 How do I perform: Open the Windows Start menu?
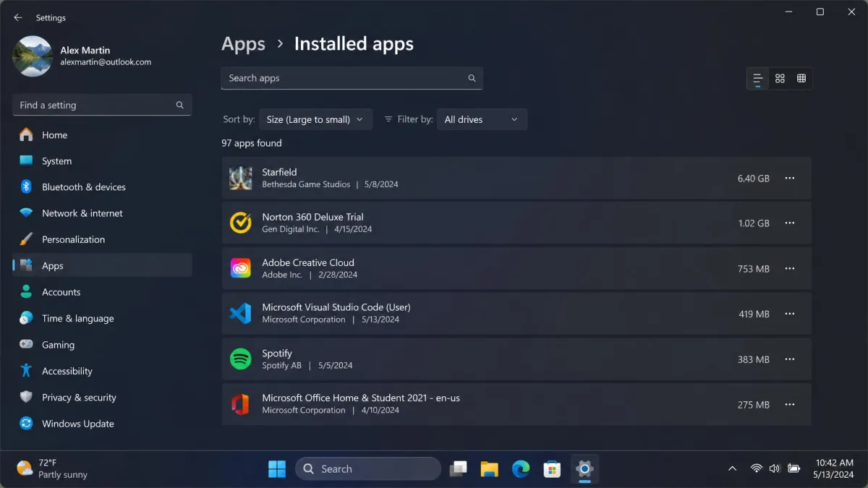pyautogui.click(x=277, y=468)
